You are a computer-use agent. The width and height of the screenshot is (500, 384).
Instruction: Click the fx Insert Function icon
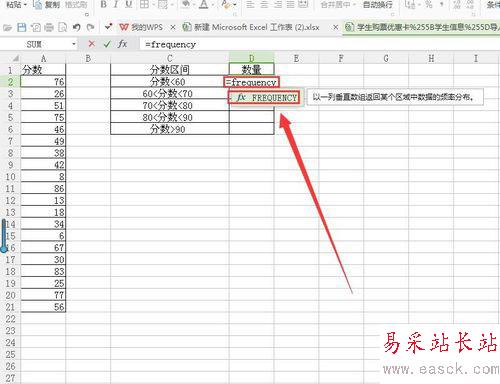tap(122, 44)
